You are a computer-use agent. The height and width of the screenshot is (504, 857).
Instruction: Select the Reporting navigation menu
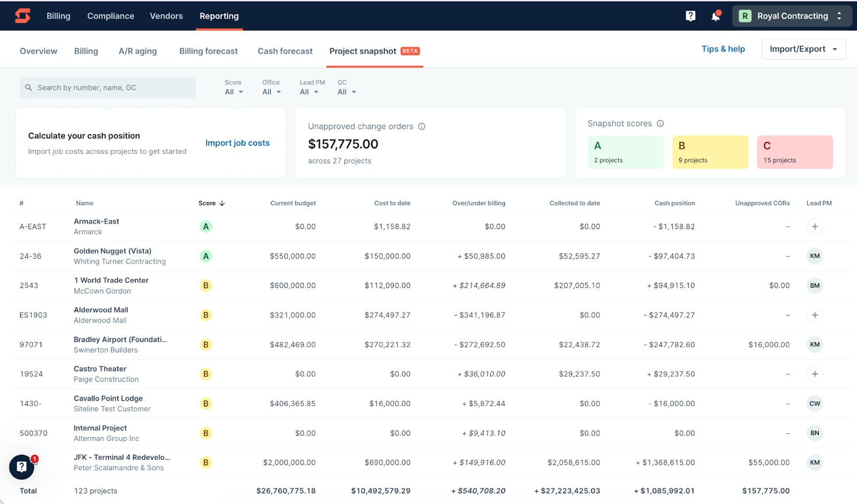tap(219, 16)
